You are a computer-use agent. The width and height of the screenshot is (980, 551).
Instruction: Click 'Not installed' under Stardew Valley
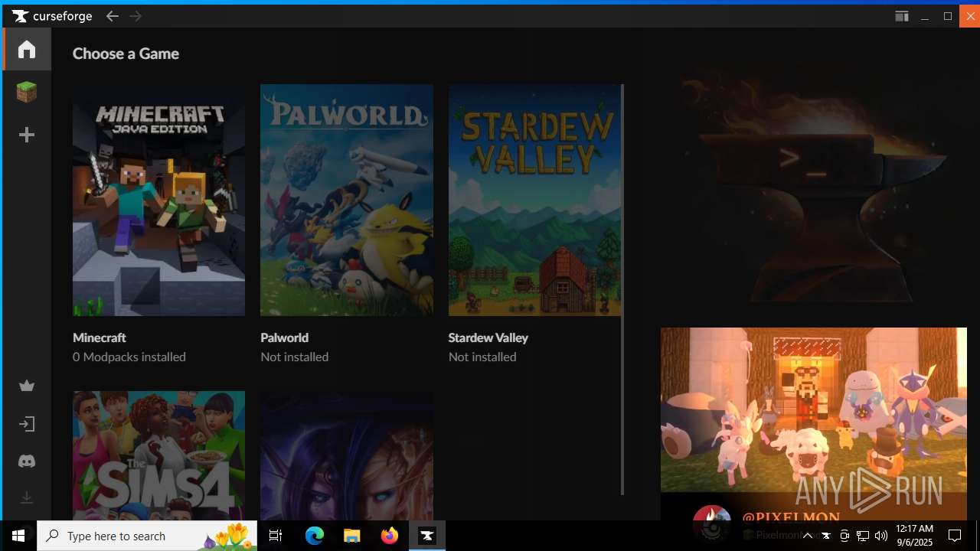click(x=482, y=357)
